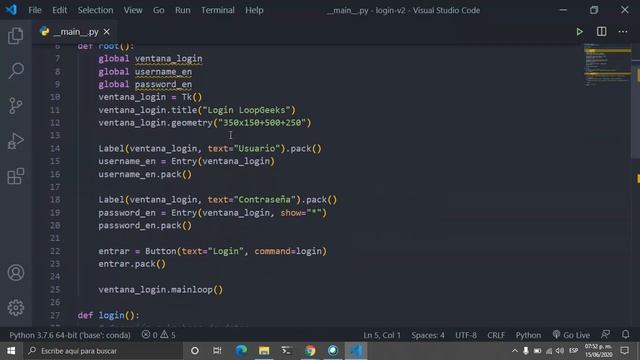Click the battery tray icon
Viewport: 640px width, 360px height.
[538, 351]
